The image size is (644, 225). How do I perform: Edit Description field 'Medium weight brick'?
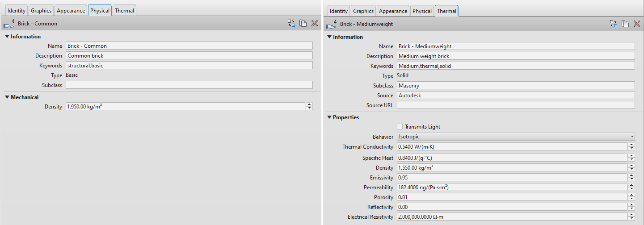pos(516,56)
